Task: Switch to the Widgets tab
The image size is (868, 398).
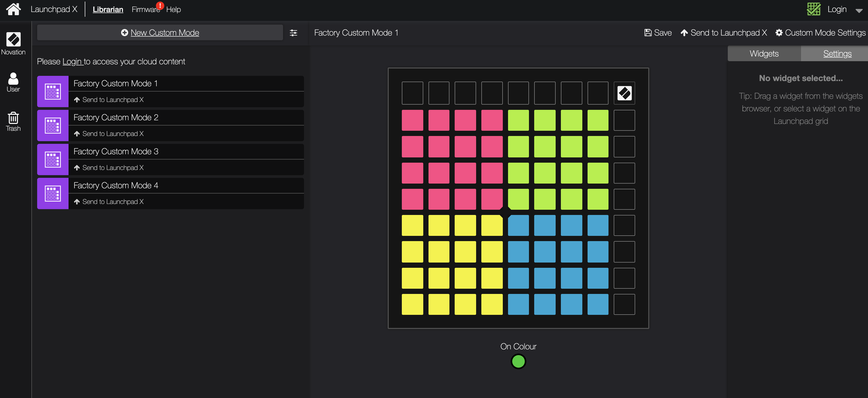Action: tap(764, 53)
